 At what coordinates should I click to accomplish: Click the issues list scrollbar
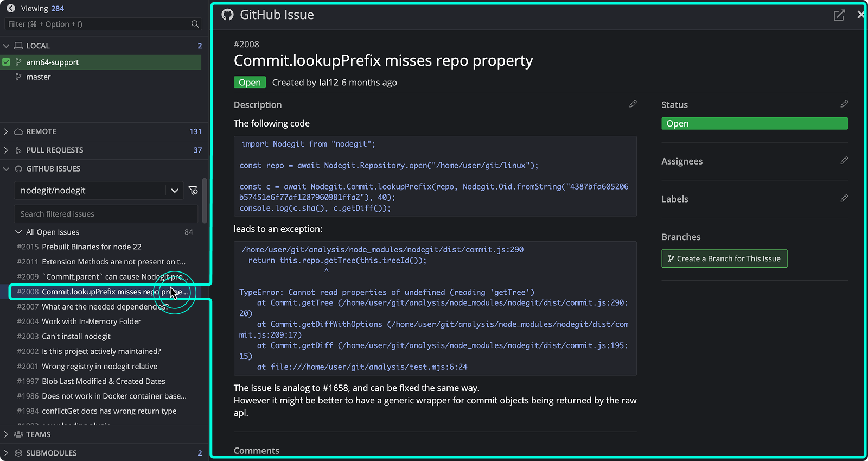(x=205, y=201)
